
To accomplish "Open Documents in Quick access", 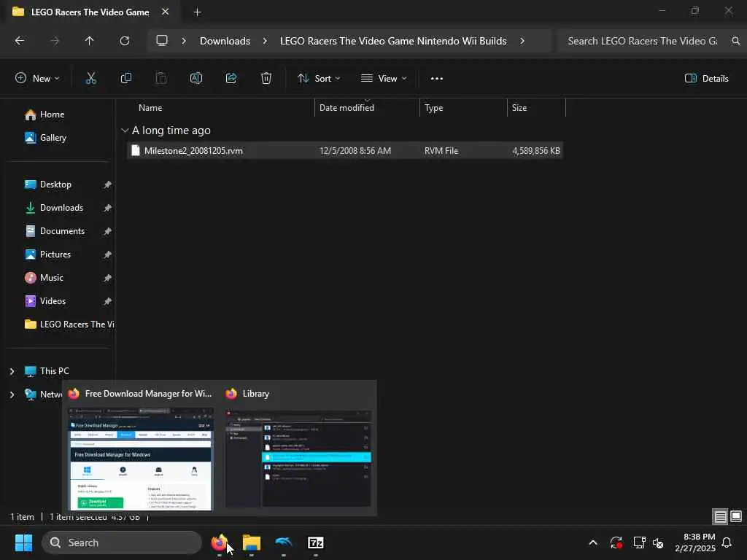I will click(62, 231).
